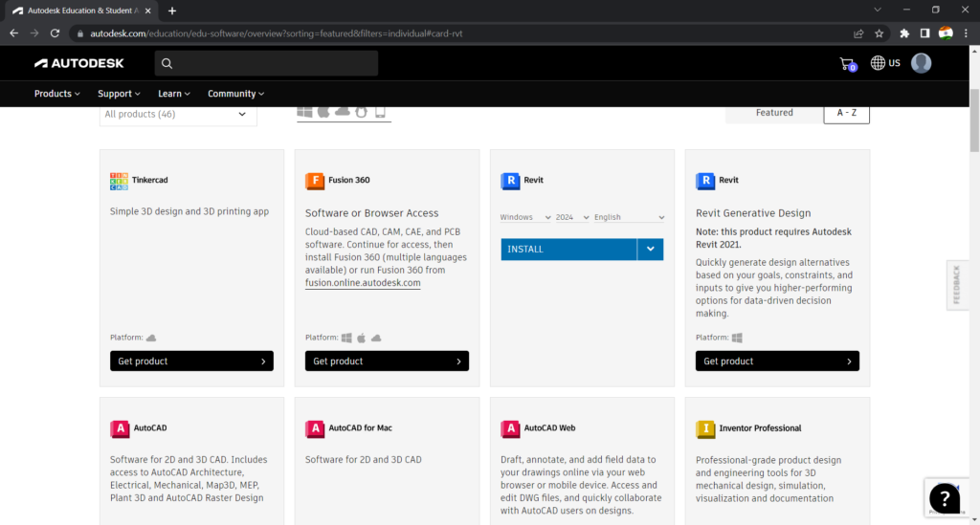Select the Autodesk Education browser tab
Screen dimensions: 980x525
pos(82,11)
